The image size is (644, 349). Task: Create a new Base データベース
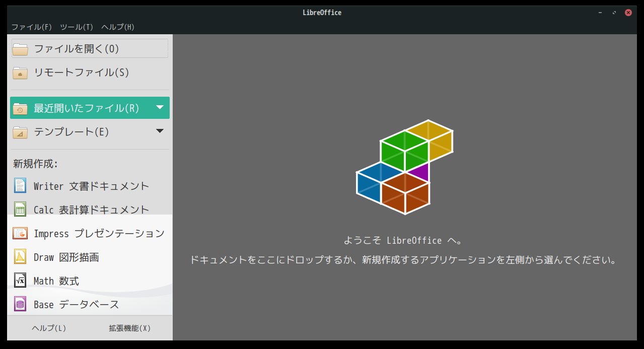tap(90, 304)
